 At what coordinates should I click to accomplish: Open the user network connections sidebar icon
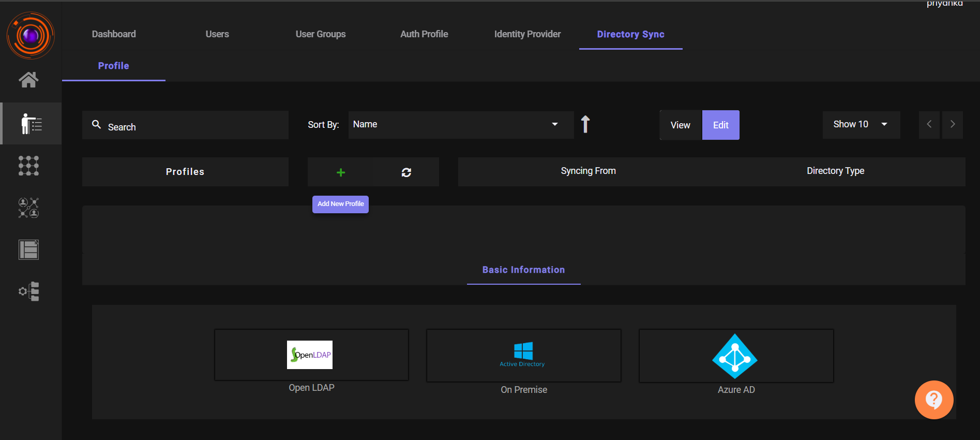pyautogui.click(x=28, y=208)
